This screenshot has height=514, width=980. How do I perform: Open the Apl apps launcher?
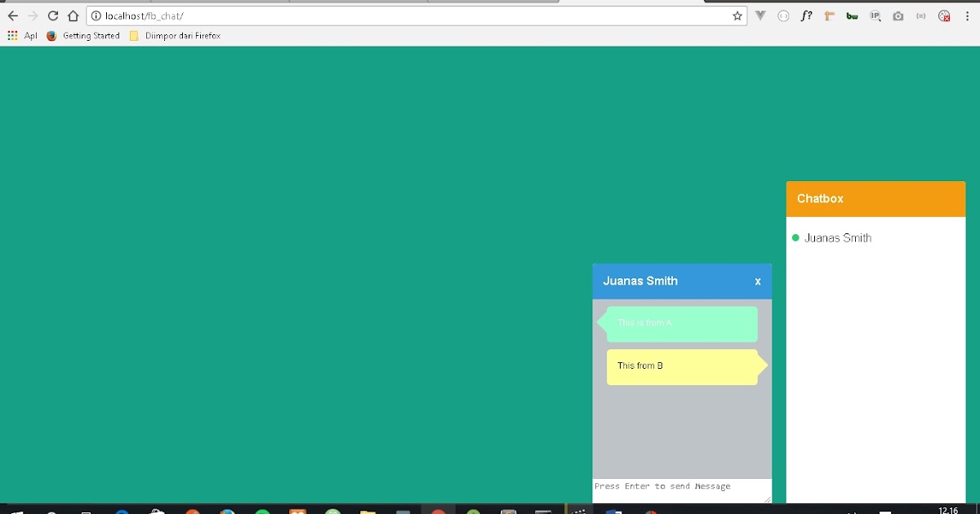click(24, 35)
